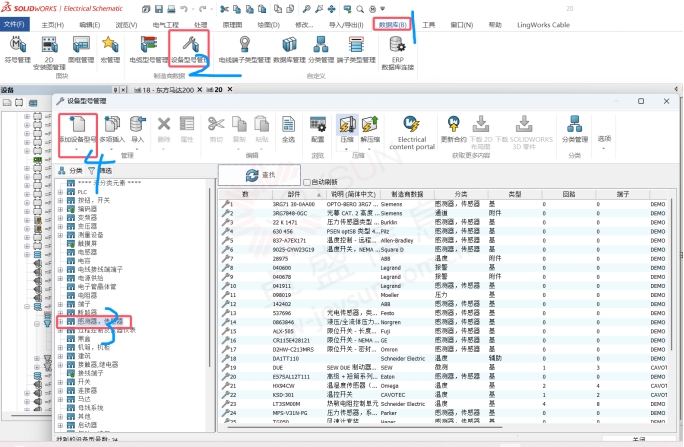This screenshot has width=684, height=447.
Task: Expand 接触器,继电器 category node
Action: pyautogui.click(x=61, y=365)
